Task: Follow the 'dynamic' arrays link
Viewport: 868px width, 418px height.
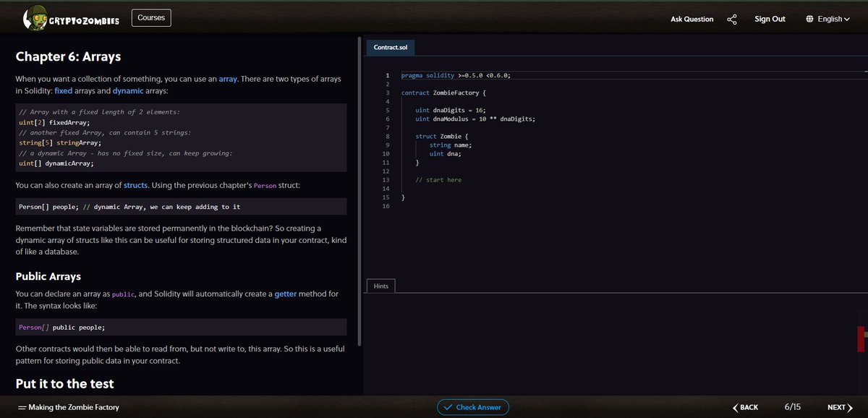Action: click(128, 91)
